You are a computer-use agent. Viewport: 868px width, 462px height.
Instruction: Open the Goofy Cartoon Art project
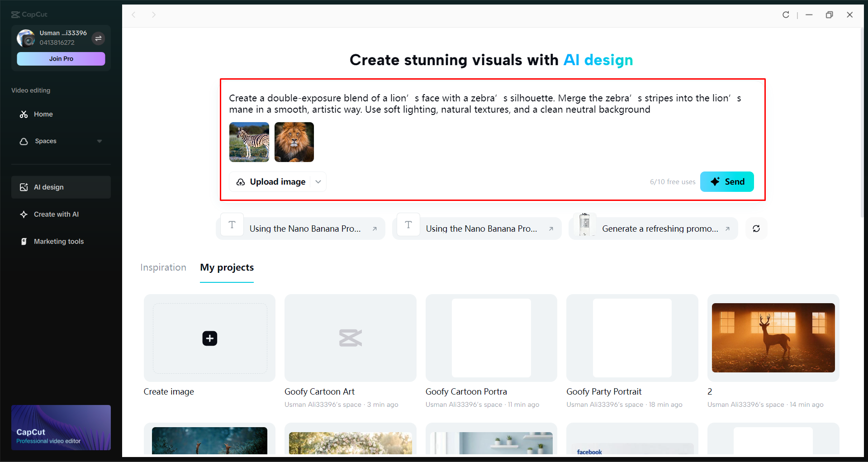[x=350, y=338]
